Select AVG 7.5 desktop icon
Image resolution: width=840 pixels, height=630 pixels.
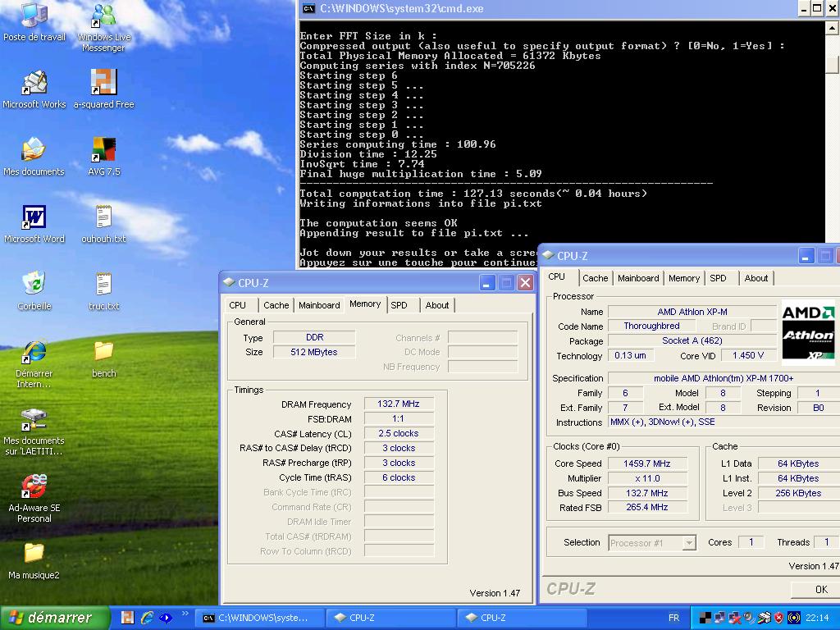pyautogui.click(x=104, y=157)
